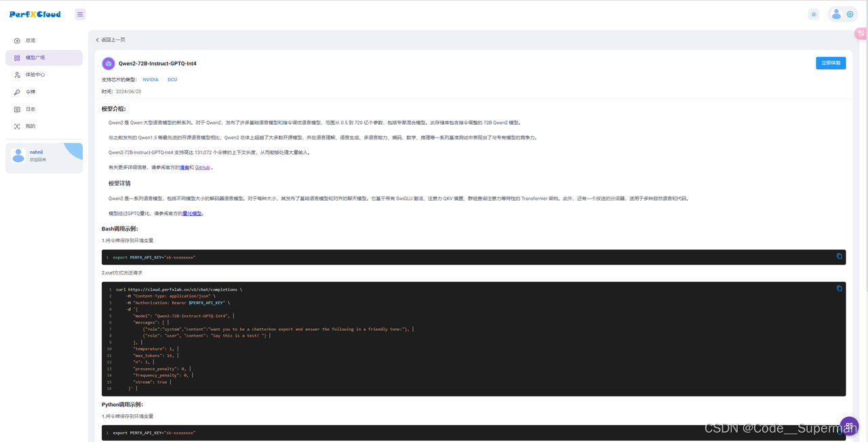Click the nahnil avatar in the sidebar

(x=19, y=155)
